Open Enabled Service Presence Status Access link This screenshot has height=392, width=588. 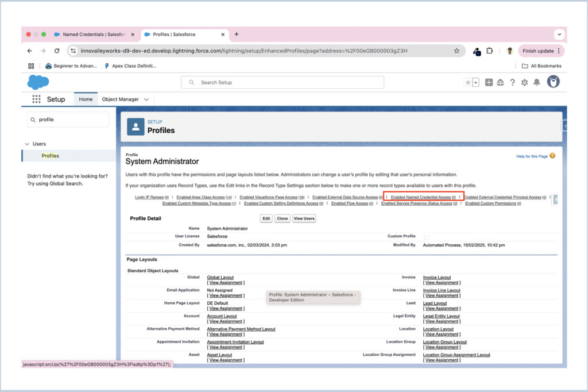tap(419, 203)
